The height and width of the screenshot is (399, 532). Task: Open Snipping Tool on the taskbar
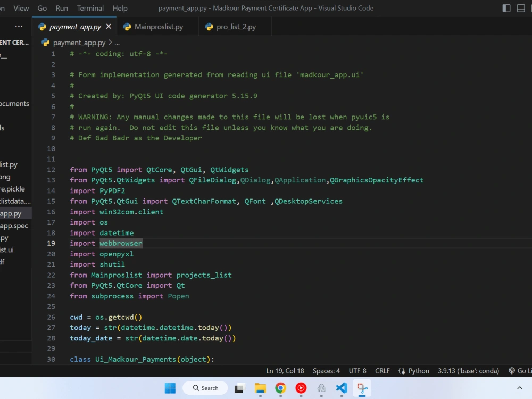[362, 388]
